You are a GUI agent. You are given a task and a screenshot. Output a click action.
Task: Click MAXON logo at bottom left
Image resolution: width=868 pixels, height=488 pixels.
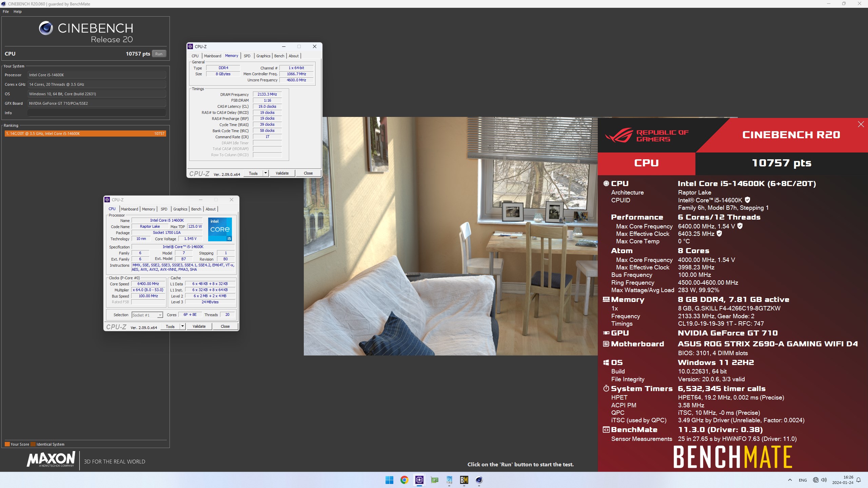click(51, 459)
